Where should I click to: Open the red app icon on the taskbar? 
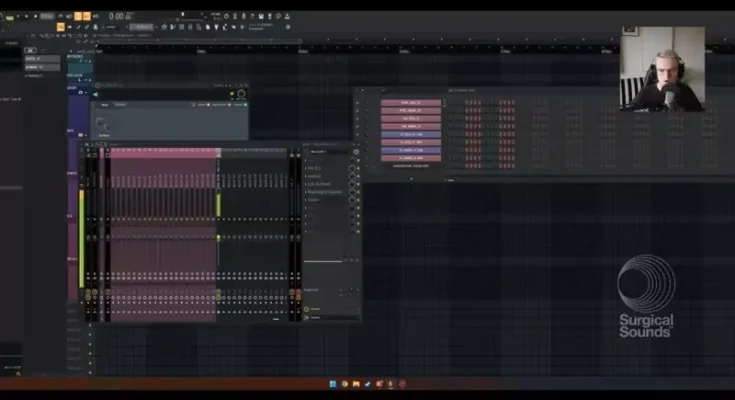(402, 383)
